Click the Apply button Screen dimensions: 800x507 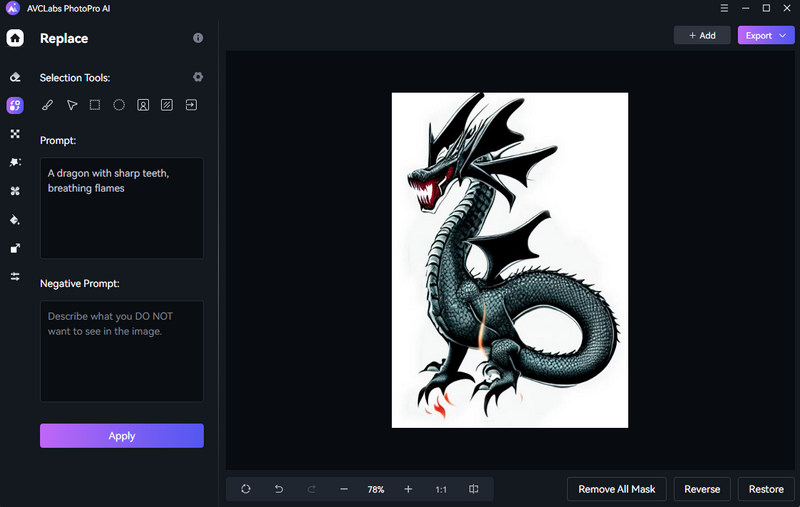click(x=122, y=436)
